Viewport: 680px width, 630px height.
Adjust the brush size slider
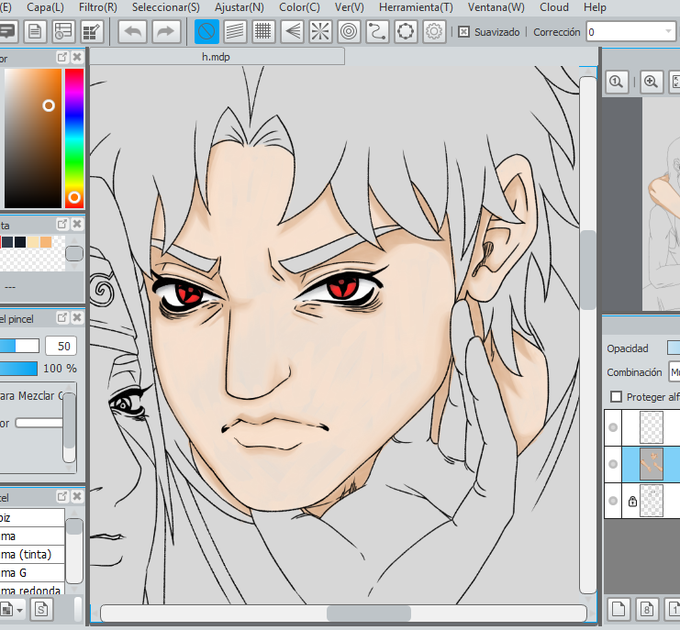[x=19, y=346]
